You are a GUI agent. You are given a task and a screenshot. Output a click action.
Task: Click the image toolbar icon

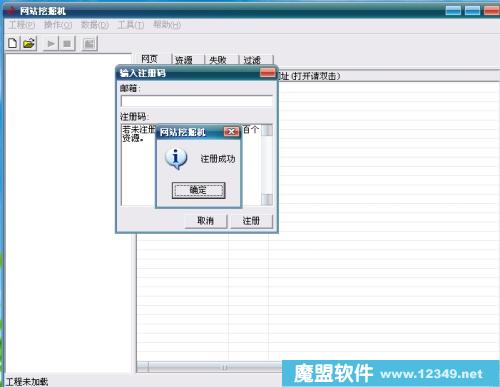pos(89,44)
